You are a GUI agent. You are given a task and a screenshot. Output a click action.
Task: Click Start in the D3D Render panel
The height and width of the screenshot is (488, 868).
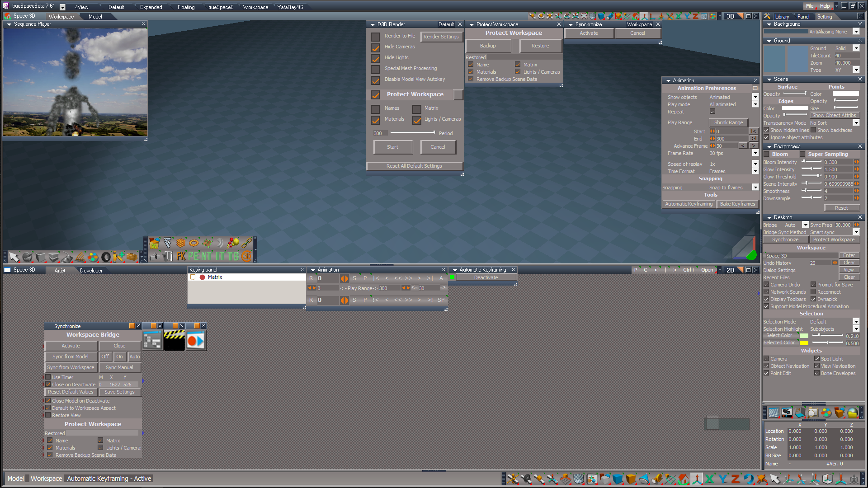coord(393,147)
